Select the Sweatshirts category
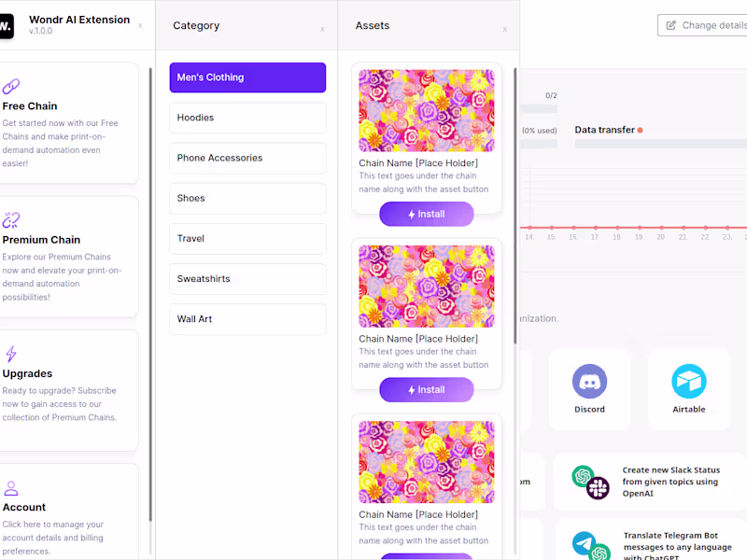 point(247,279)
